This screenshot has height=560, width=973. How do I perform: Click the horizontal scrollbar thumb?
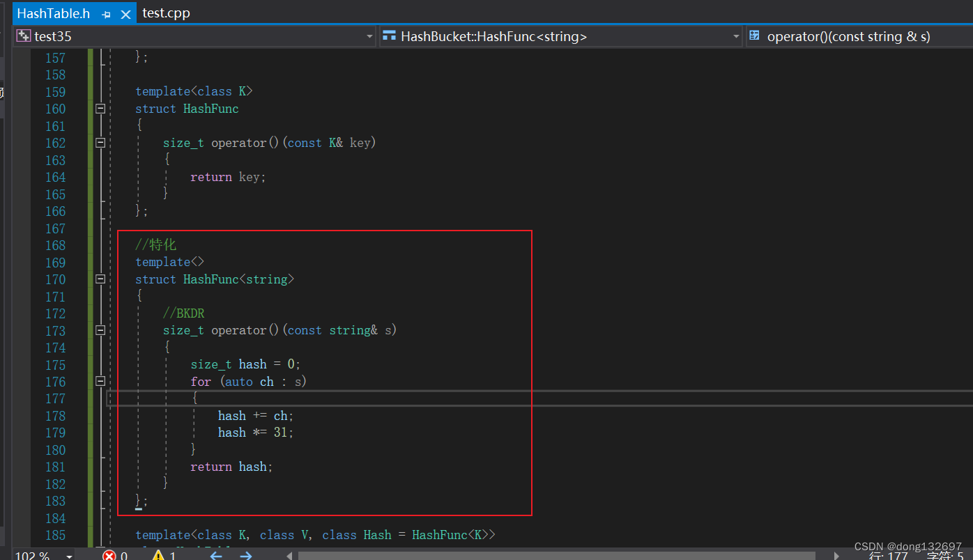coord(556,556)
